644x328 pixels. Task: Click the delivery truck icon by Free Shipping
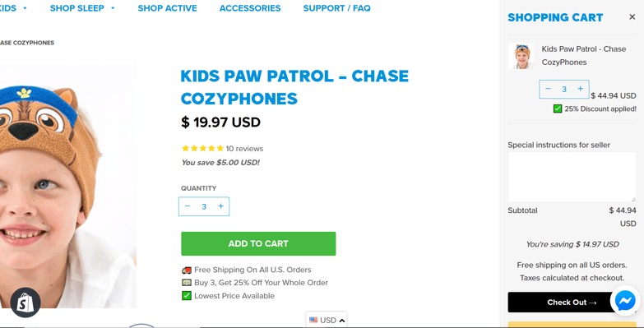[x=187, y=270]
